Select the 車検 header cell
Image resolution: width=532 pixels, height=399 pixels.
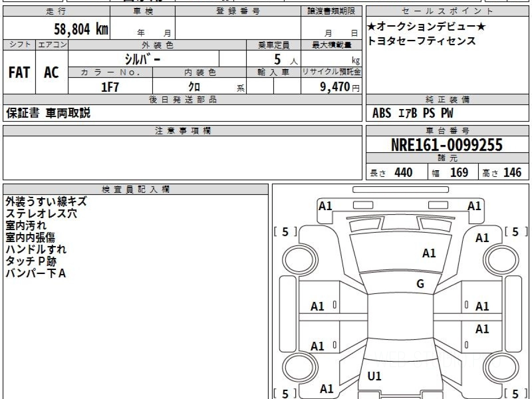(143, 12)
